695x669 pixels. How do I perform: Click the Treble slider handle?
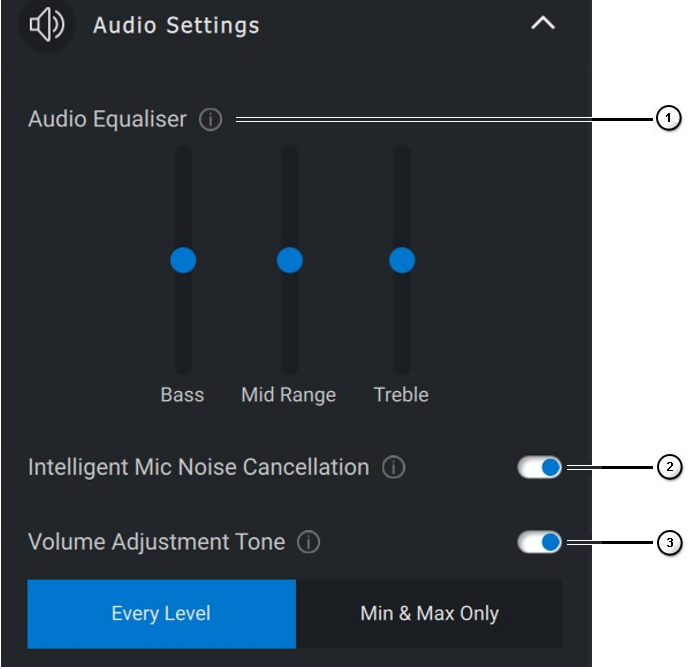[402, 260]
